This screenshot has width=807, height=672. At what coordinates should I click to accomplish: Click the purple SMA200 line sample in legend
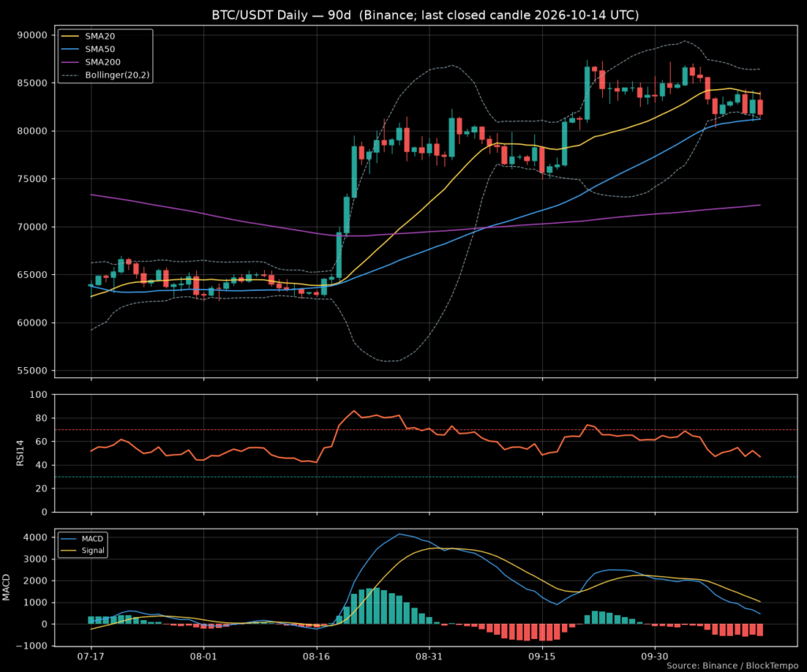click(x=70, y=62)
